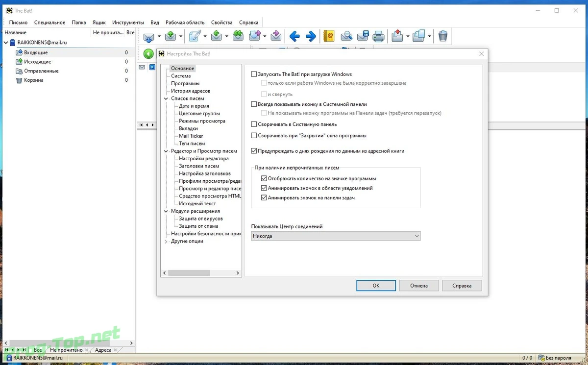Screen dimensions: 588x365
Task: Click the Copy to folder icon
Action: [x=419, y=36]
